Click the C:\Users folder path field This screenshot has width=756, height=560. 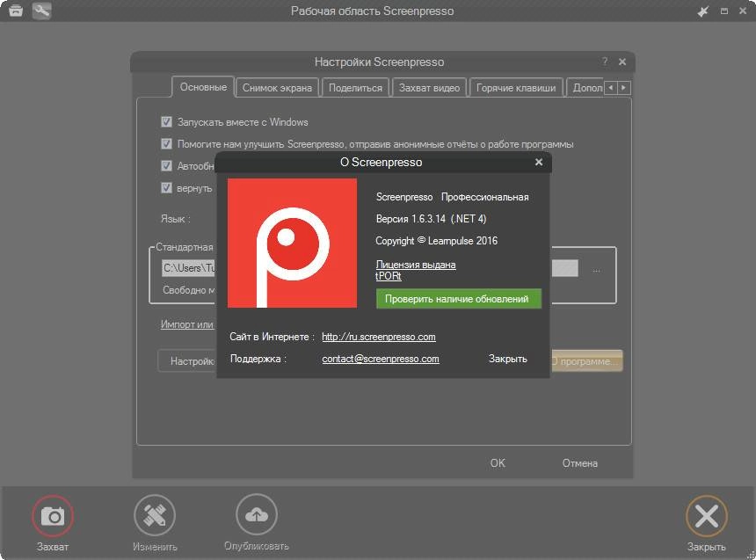click(188, 268)
